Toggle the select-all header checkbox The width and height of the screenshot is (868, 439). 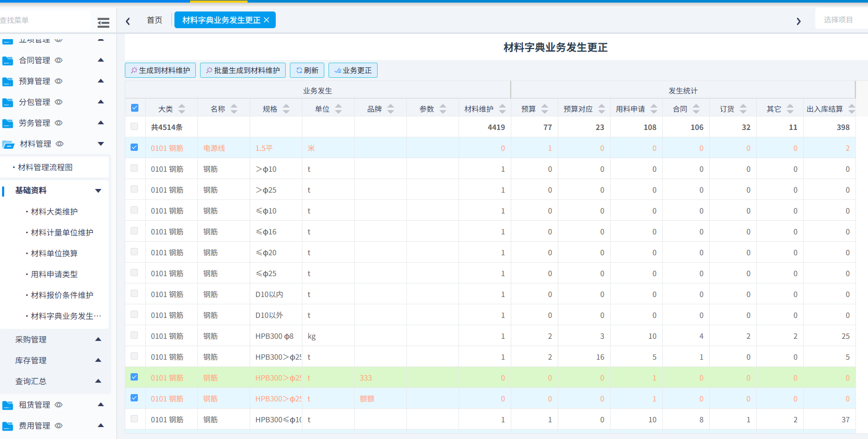click(135, 108)
